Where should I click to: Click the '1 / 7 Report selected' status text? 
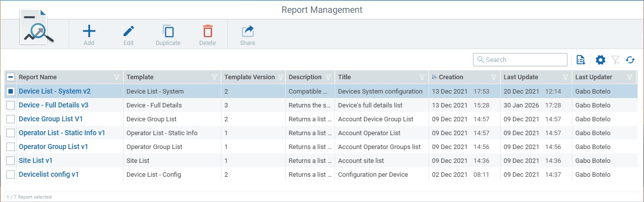(x=29, y=197)
